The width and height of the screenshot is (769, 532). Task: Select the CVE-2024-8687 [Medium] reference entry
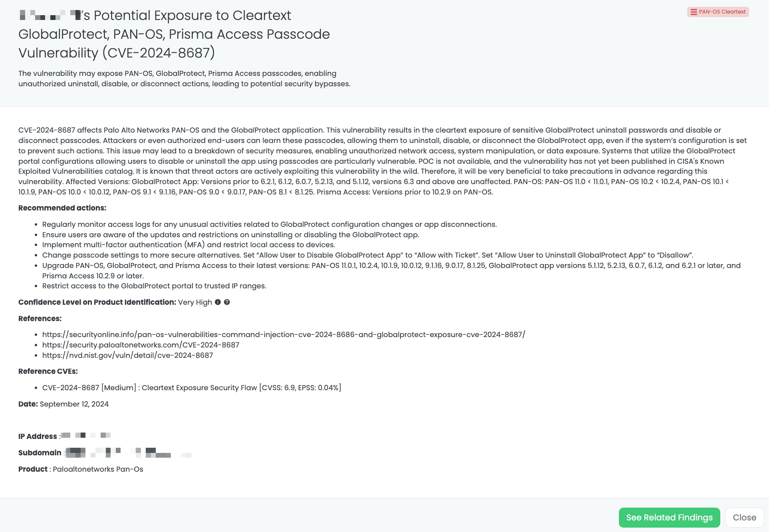[192, 388]
